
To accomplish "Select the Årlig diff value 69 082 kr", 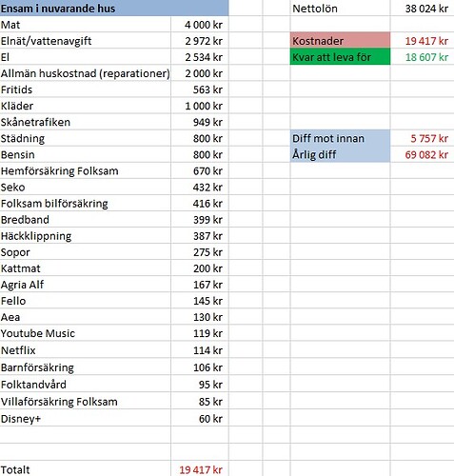I will point(423,154).
